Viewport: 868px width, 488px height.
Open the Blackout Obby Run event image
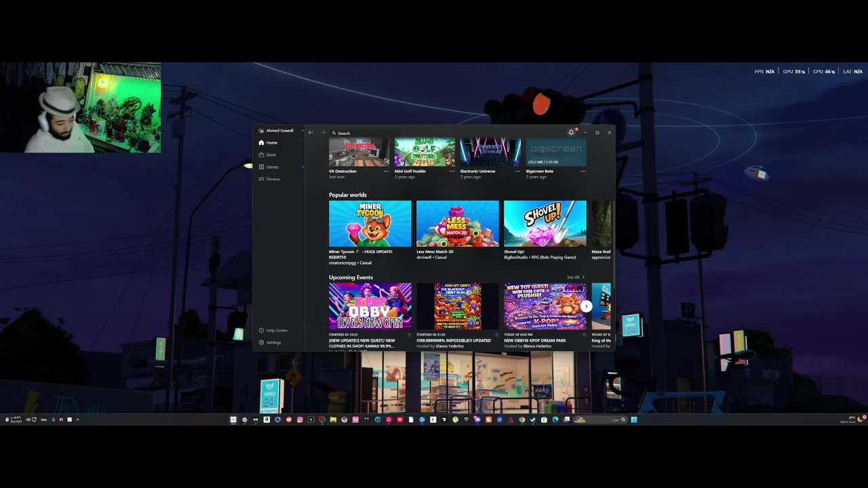point(458,306)
